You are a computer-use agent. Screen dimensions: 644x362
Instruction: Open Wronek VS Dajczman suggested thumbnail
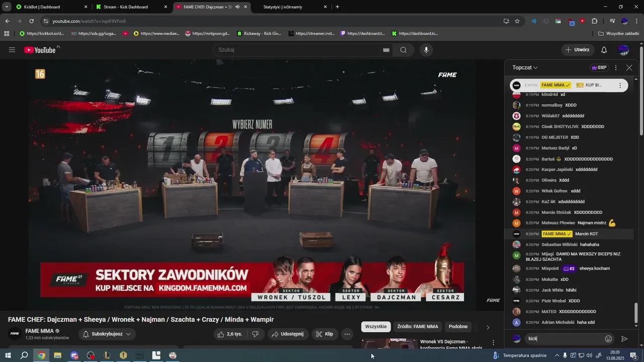(389, 344)
